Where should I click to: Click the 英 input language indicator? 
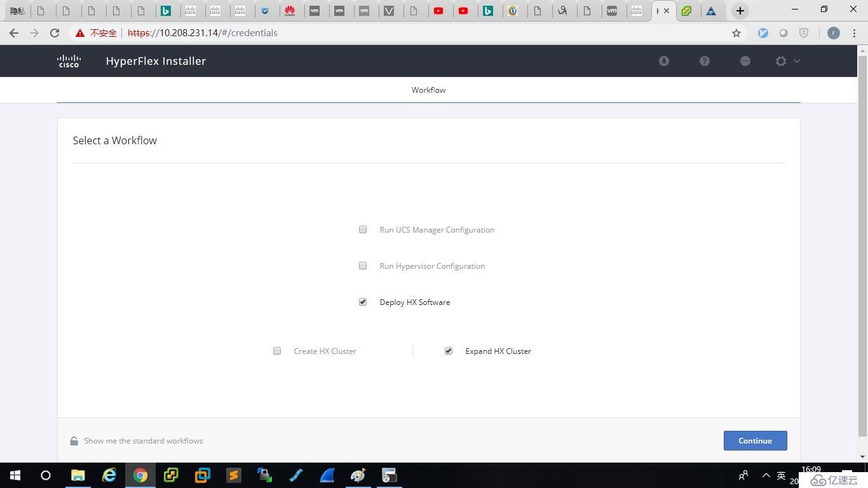point(782,475)
